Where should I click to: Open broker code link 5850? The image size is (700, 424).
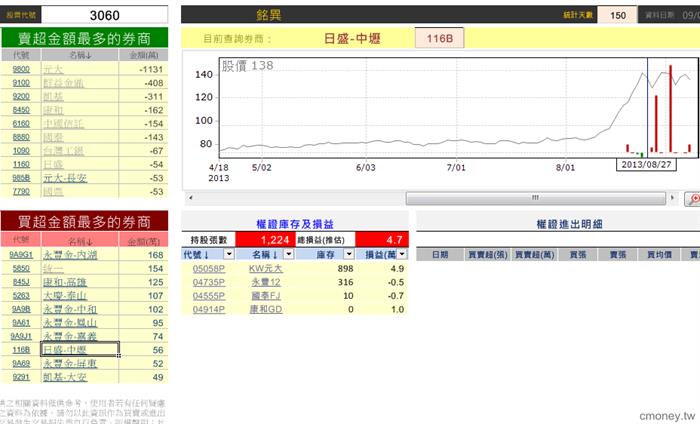[21, 269]
